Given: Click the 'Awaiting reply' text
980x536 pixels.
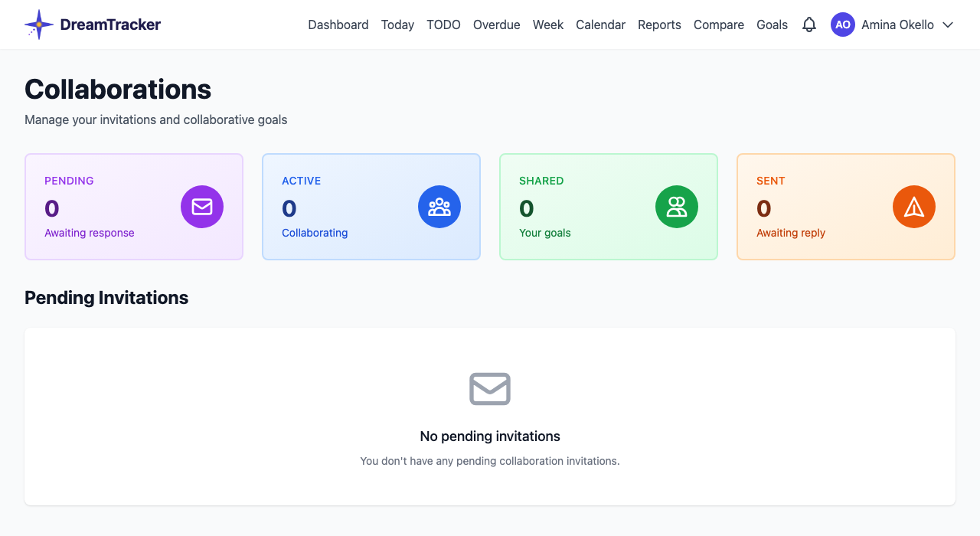Looking at the screenshot, I should tap(791, 233).
